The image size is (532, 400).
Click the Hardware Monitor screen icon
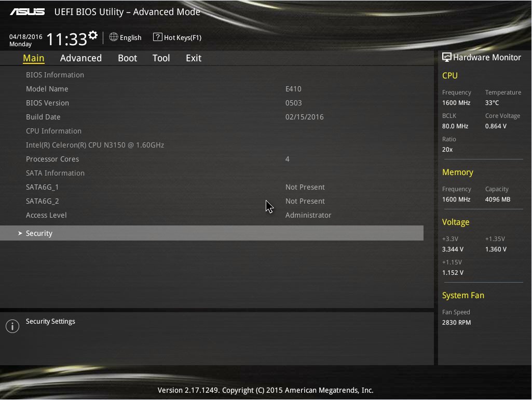pos(446,57)
